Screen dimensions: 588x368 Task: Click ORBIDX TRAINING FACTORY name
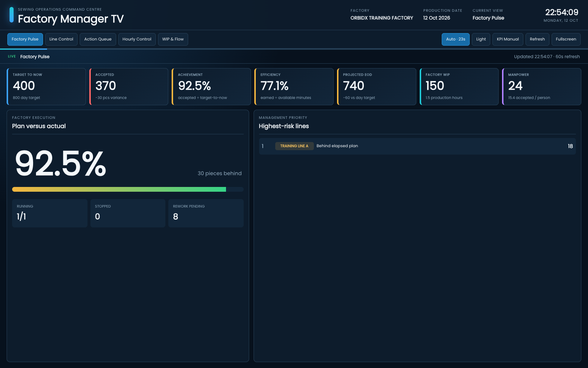pyautogui.click(x=381, y=18)
